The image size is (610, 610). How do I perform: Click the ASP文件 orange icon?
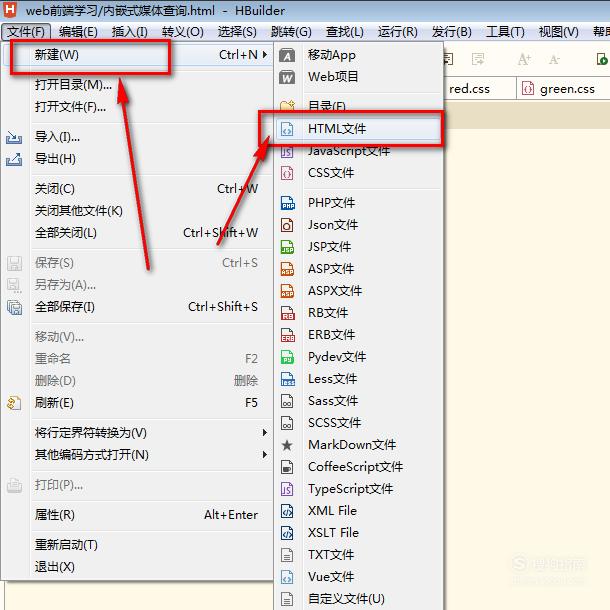[287, 269]
